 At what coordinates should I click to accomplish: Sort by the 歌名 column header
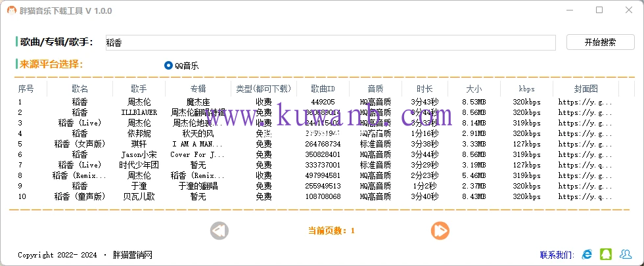[x=80, y=89]
